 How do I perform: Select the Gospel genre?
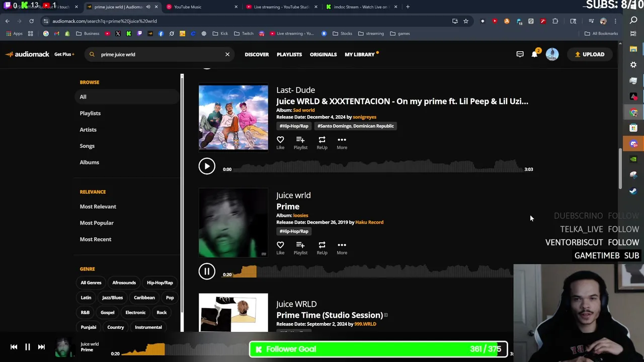107,312
